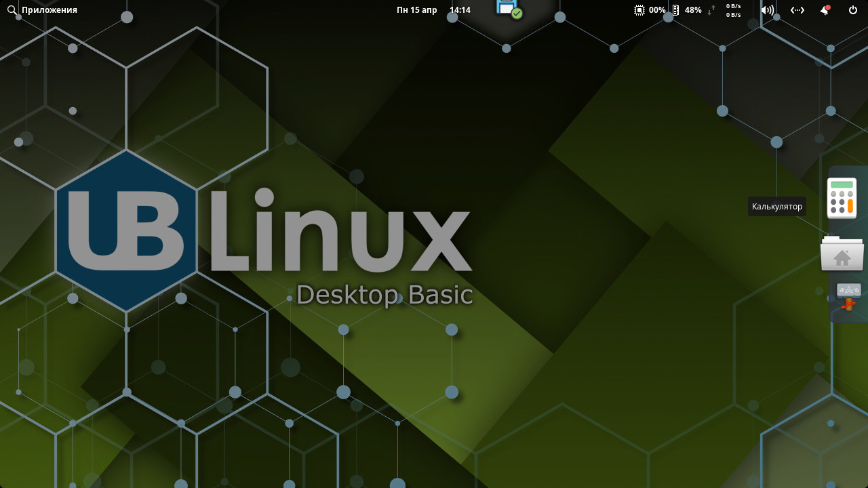The height and width of the screenshot is (488, 868).
Task: Open the power session menu
Action: [853, 10]
